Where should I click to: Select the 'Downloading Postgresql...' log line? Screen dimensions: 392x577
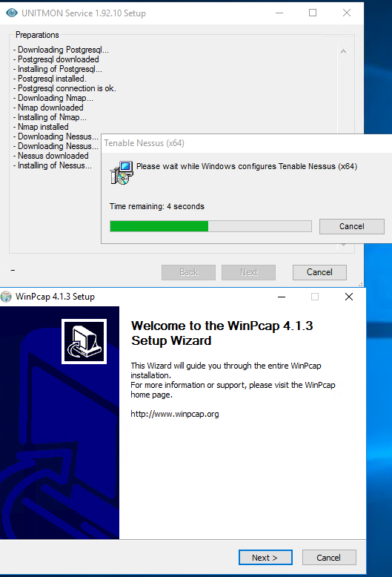tap(61, 50)
